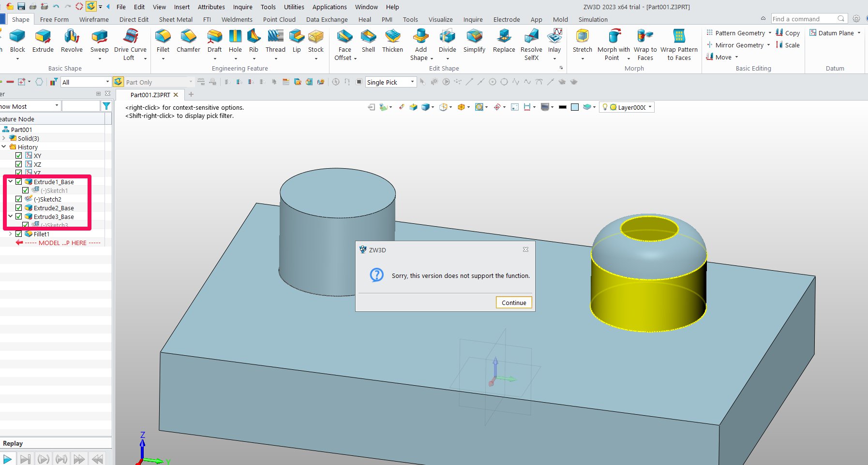Screen dimensions: 868x465
Task: Collapse the History tree node
Action: point(4,146)
